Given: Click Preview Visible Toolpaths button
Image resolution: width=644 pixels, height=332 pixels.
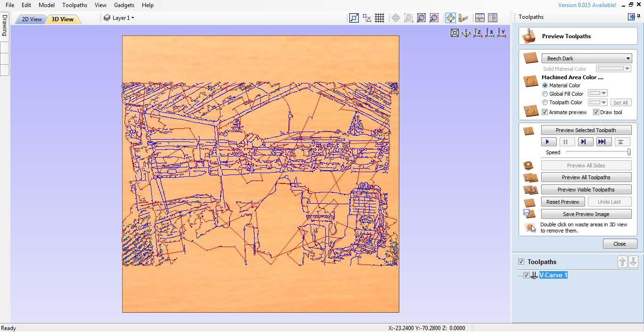Looking at the screenshot, I should [x=586, y=190].
